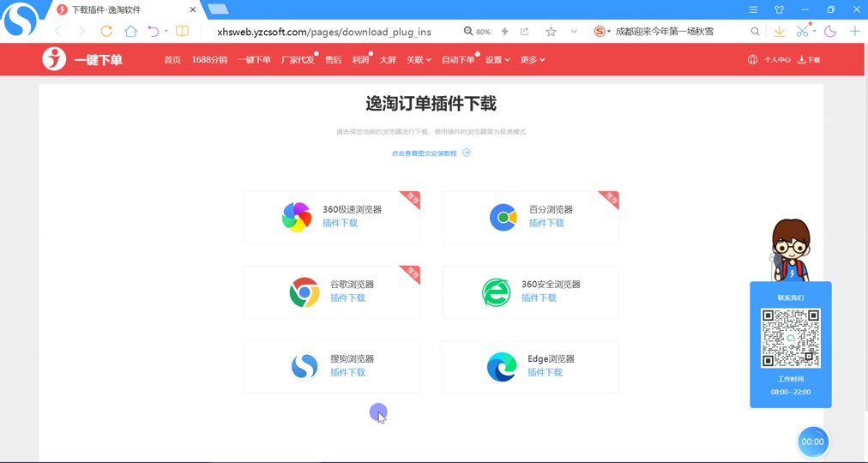Screen dimensions: 868x463
Task: Open the browser home page icon
Action: [130, 32]
